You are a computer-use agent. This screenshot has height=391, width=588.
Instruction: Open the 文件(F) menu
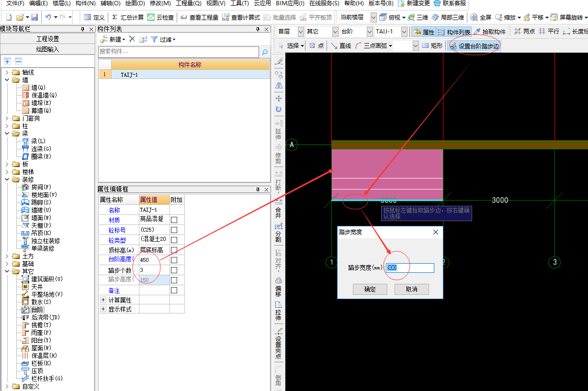pos(15,3)
